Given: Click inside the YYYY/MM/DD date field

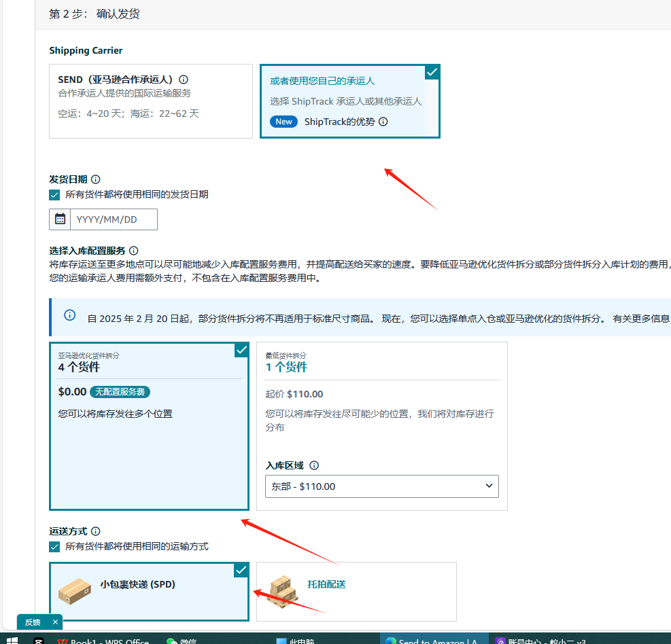Looking at the screenshot, I should tap(112, 219).
